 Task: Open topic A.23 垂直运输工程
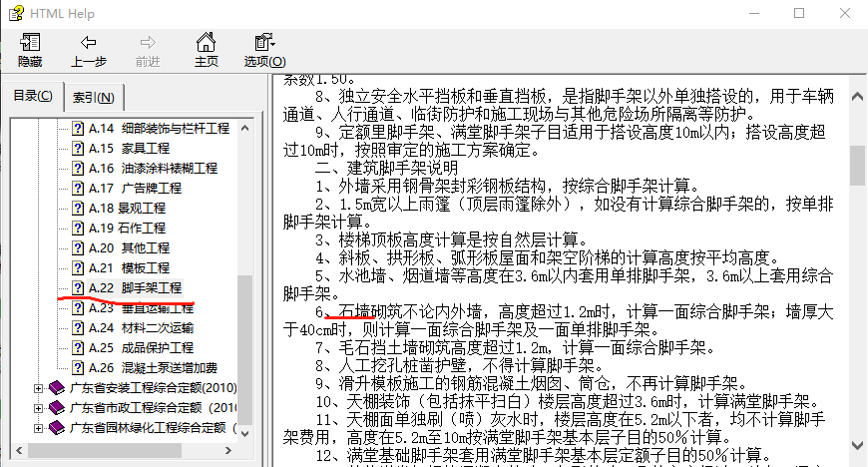141,308
